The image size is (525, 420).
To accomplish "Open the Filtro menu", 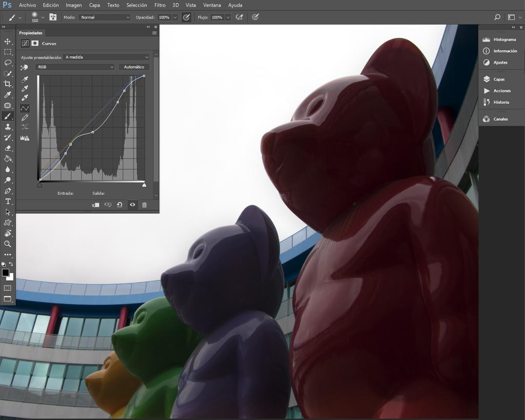I will pyautogui.click(x=160, y=5).
